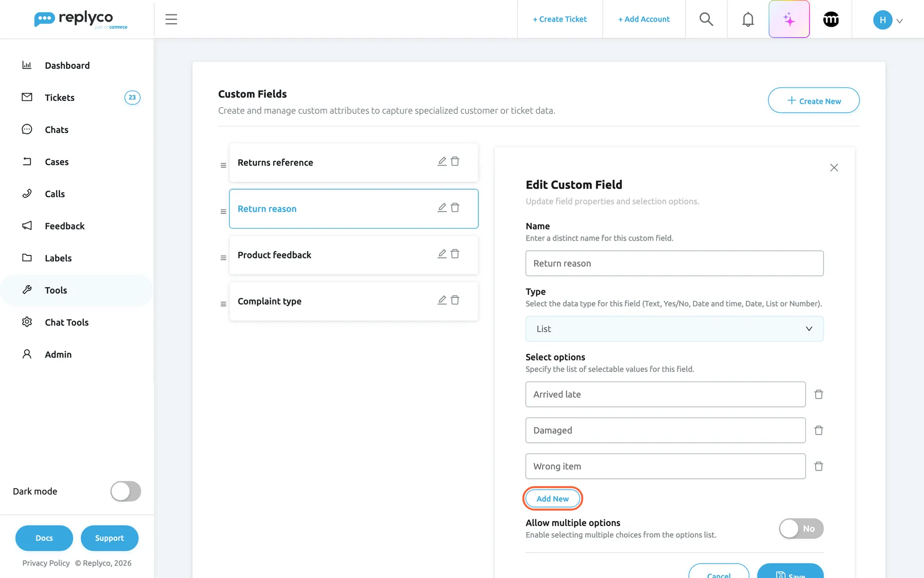Image resolution: width=924 pixels, height=578 pixels.
Task: Open the Support button
Action: tap(109, 538)
